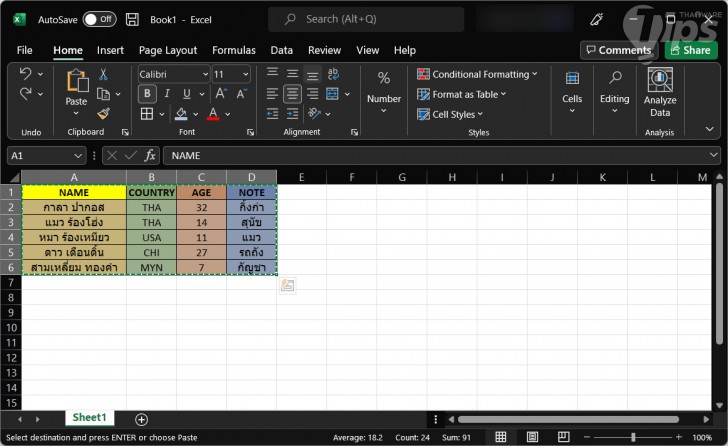Click the Search (Alt+Q) box
Image resolution: width=728 pixels, height=446 pixels.
366,19
